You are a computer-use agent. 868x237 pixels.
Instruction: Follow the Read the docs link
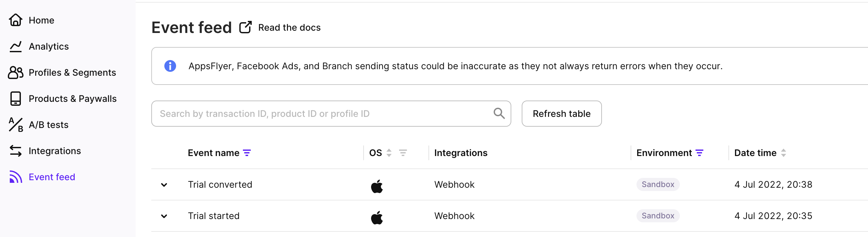pyautogui.click(x=289, y=28)
